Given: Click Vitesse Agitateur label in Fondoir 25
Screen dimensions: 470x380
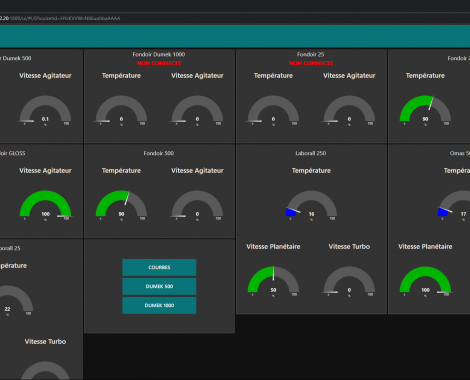Looking at the screenshot, I should tap(349, 76).
